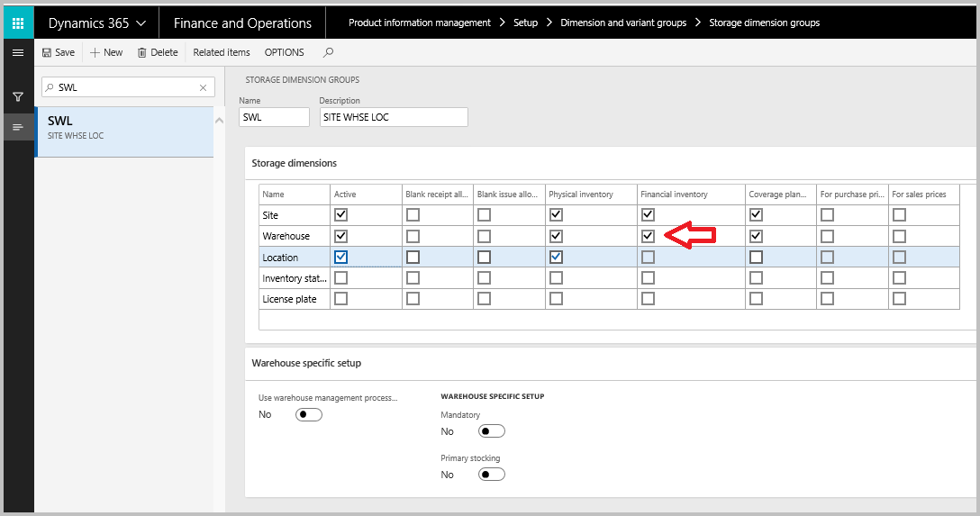Select the Location row name cell
This screenshot has width=980, height=516.
[x=295, y=258]
